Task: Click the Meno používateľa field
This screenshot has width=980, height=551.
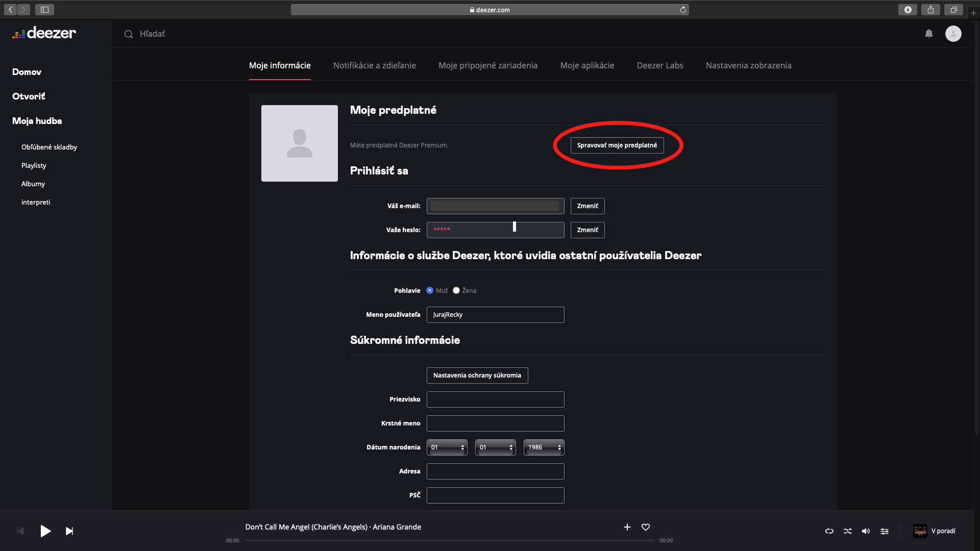Action: [x=496, y=315]
